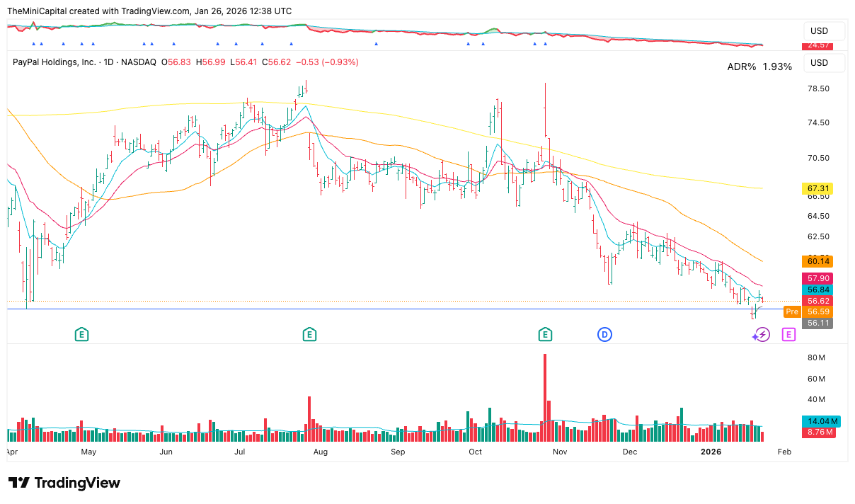This screenshot has width=855, height=504.
Task: Click the ADR% 1.93% indicator readout
Action: [759, 67]
